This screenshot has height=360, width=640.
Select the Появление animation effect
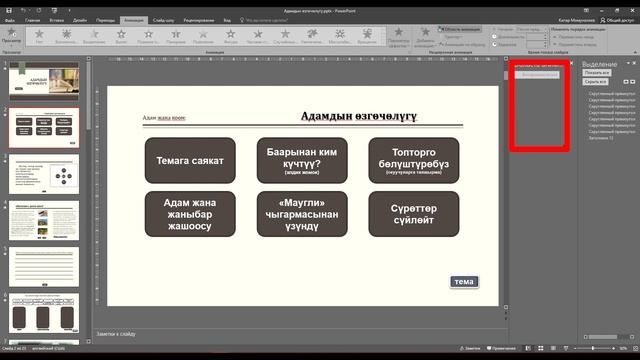(x=203, y=36)
